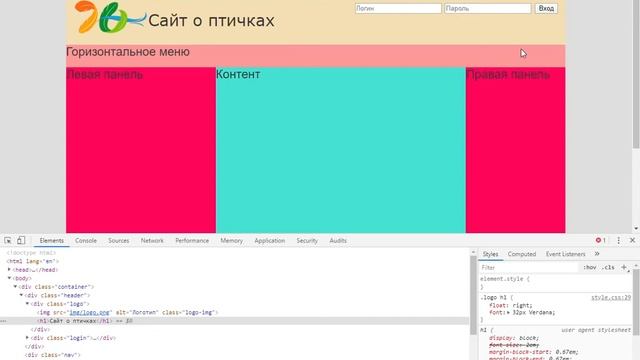This screenshot has width=640, height=360.
Task: Collapse the body element node
Action: click(x=9, y=278)
